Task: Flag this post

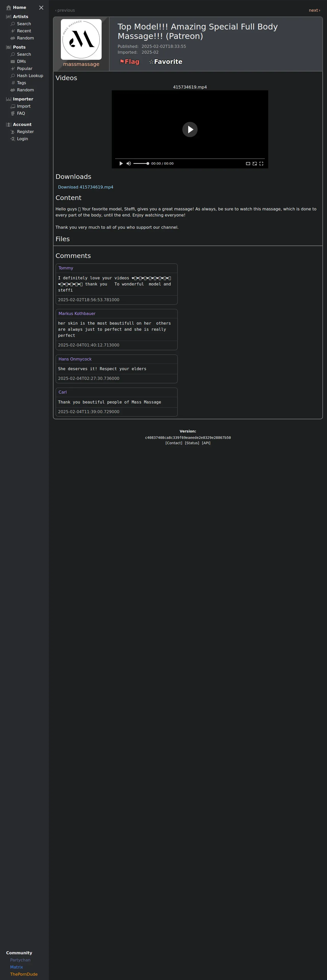Action: tap(129, 62)
